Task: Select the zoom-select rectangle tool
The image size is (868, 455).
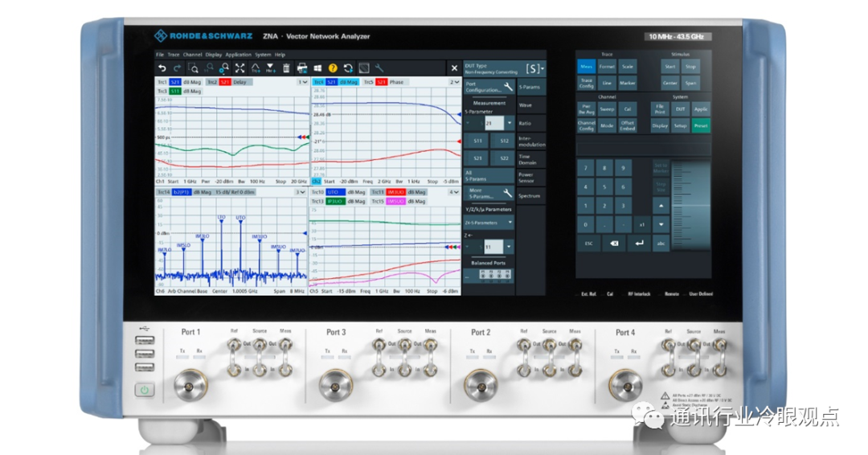Action: (x=193, y=68)
